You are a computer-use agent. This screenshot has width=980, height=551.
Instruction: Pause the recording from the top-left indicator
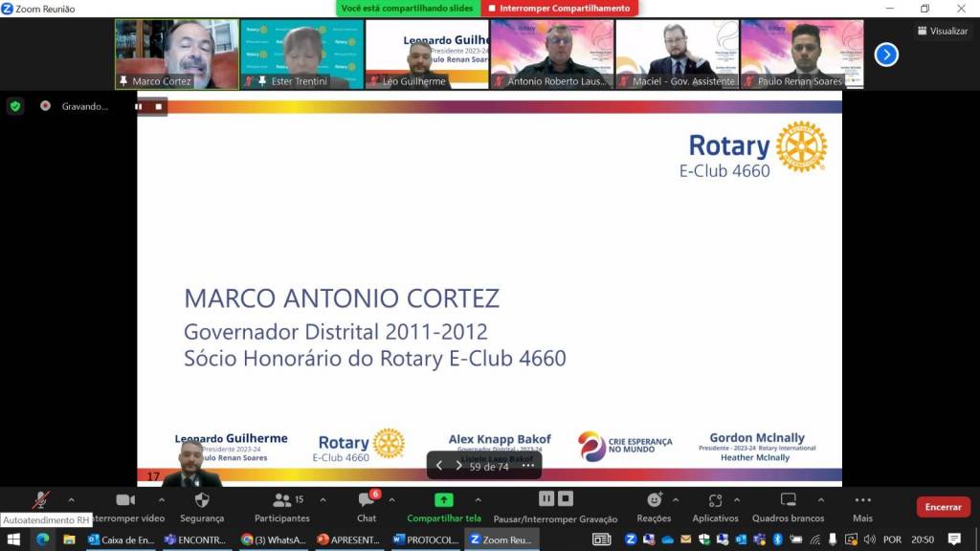coord(139,106)
